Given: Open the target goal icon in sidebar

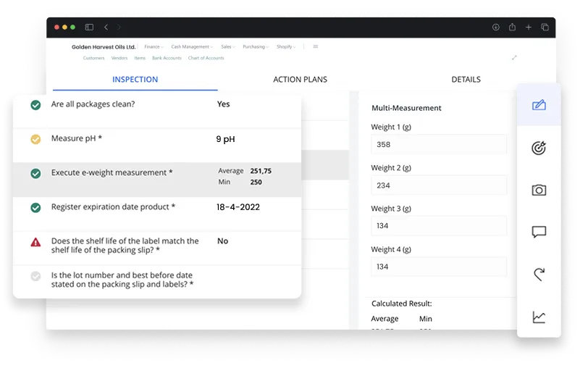Looking at the screenshot, I should point(539,148).
